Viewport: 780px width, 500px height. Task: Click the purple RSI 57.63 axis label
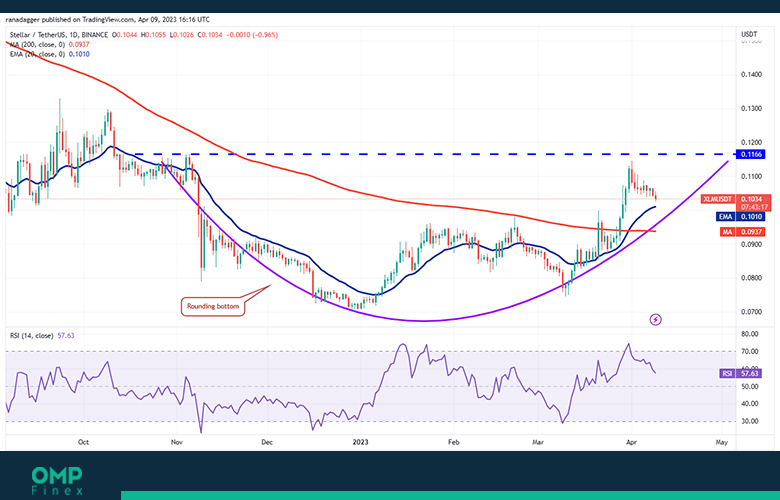point(742,373)
